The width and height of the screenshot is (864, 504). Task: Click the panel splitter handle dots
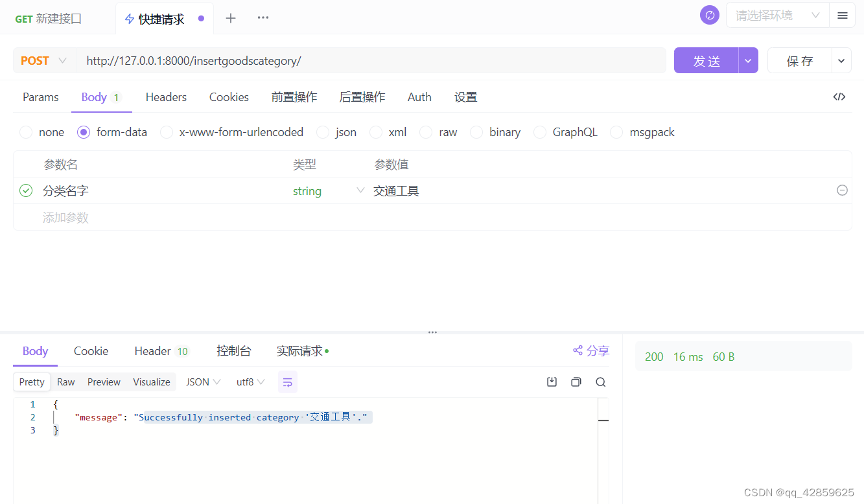click(432, 332)
